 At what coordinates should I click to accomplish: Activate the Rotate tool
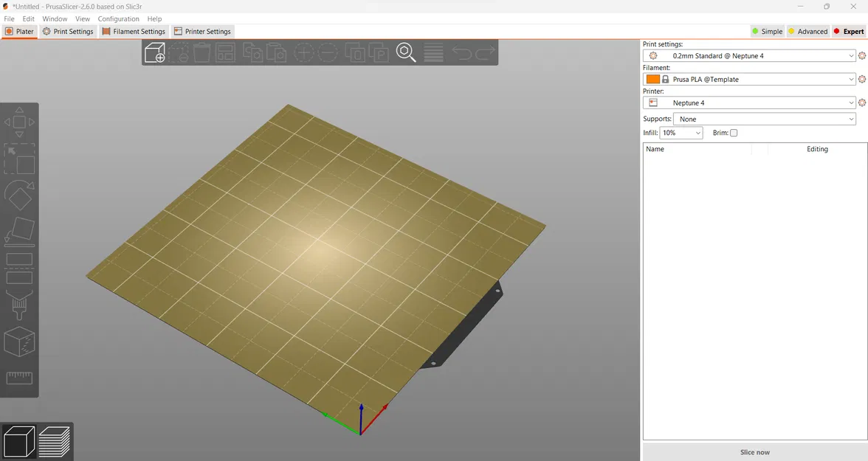pos(20,195)
